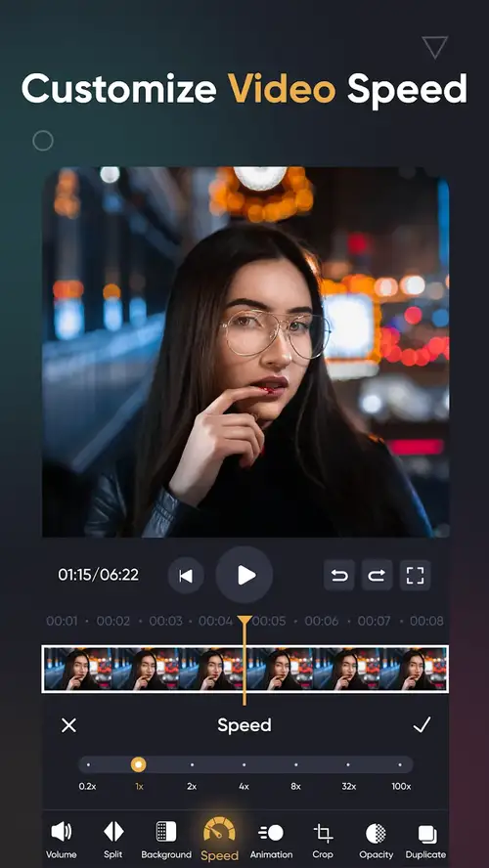The width and height of the screenshot is (489, 868).
Task: Click the Speed panel title
Action: pyautogui.click(x=244, y=725)
